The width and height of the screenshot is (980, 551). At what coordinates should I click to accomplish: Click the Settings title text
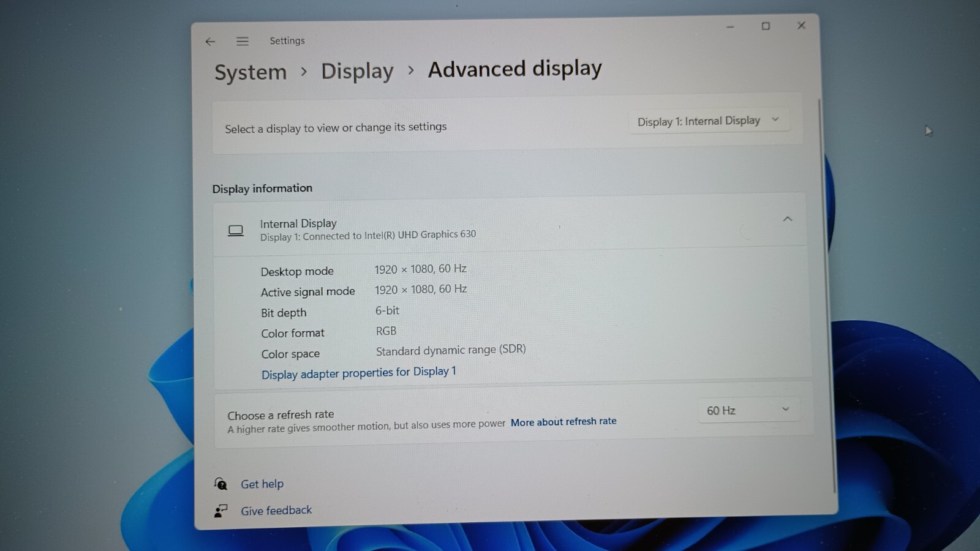click(287, 41)
